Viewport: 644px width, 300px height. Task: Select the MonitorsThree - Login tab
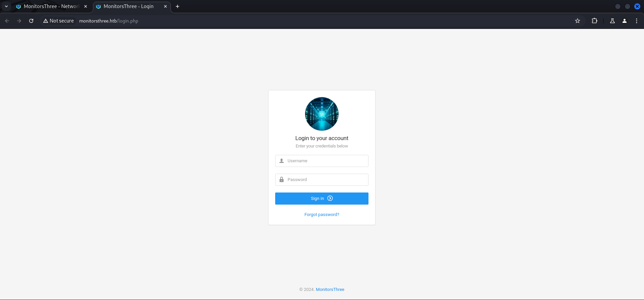[x=128, y=6]
